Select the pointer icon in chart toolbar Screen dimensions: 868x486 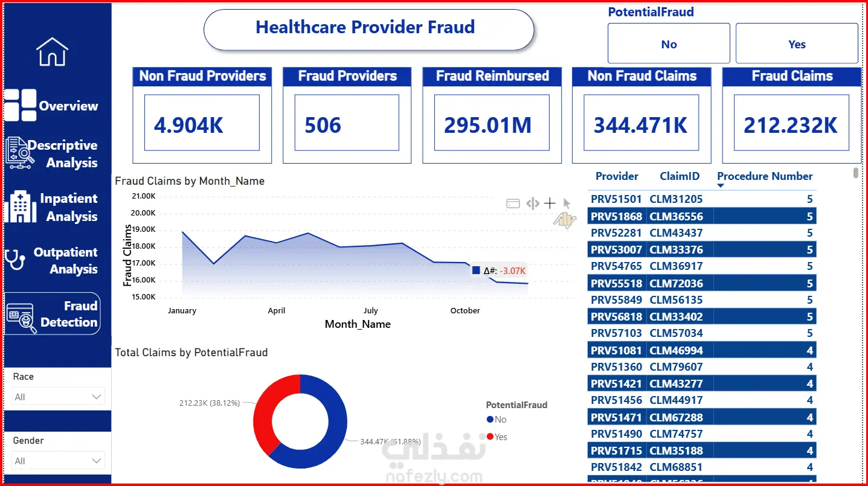567,203
